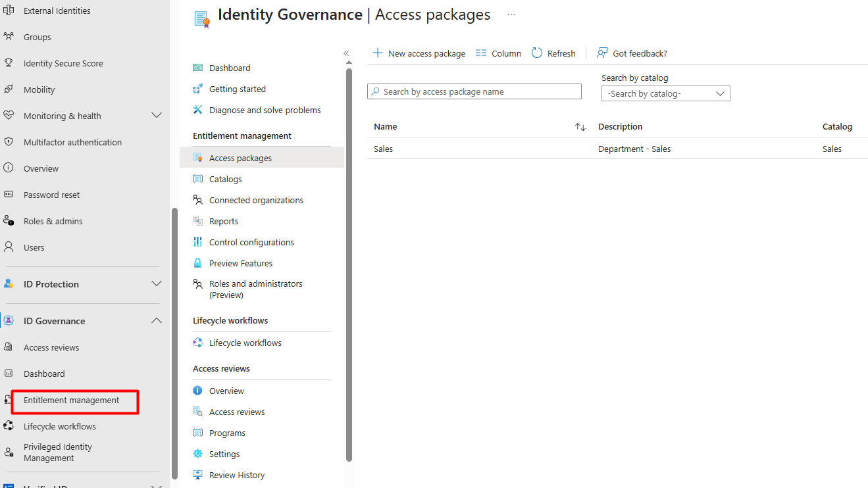Click the Review History icon
This screenshot has width=868, height=488.
pyautogui.click(x=197, y=475)
